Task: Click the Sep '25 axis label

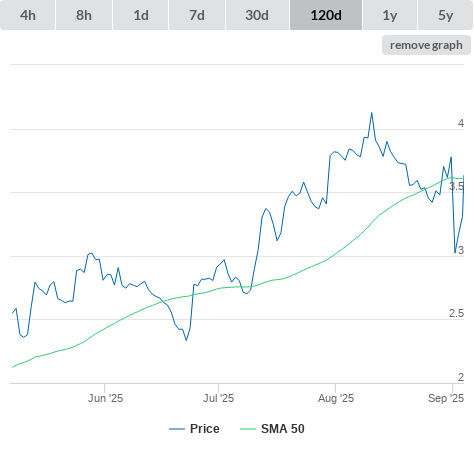Action: point(446,398)
